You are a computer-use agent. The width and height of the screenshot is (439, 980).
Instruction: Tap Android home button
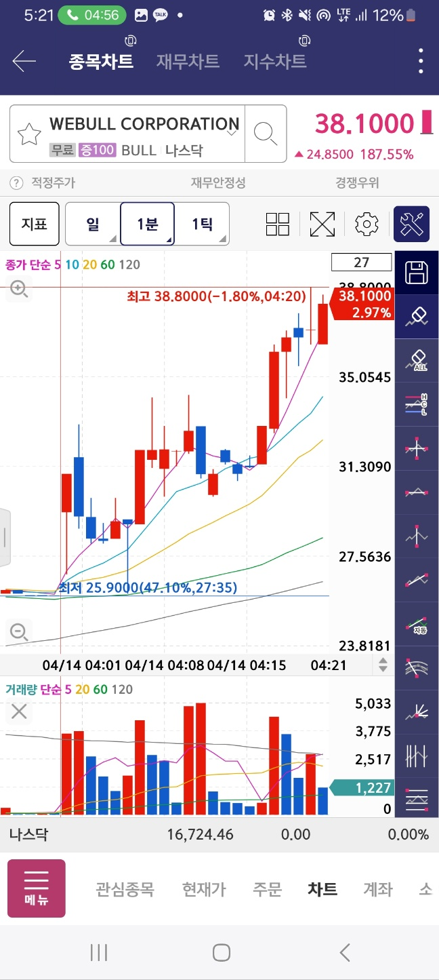tap(221, 953)
